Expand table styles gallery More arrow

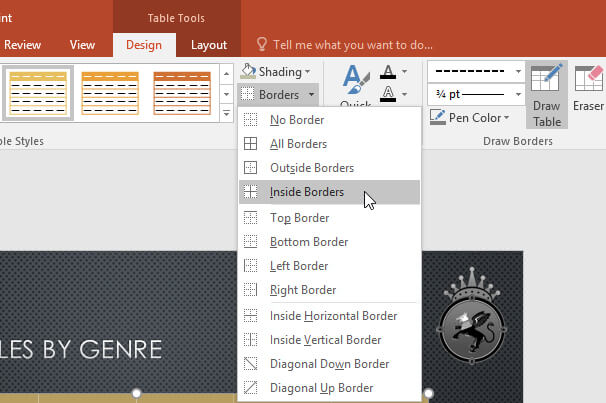click(x=226, y=114)
